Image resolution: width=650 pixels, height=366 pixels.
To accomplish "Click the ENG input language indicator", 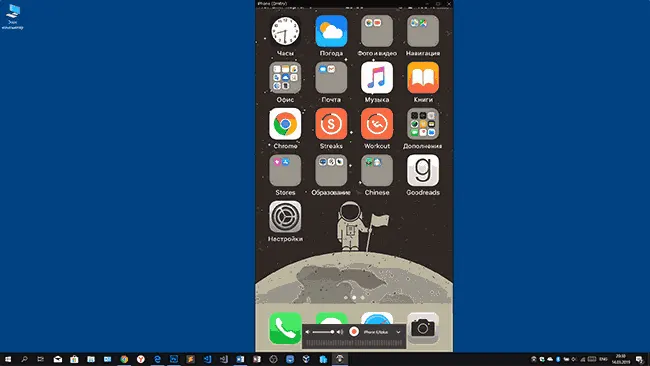I will 604,359.
